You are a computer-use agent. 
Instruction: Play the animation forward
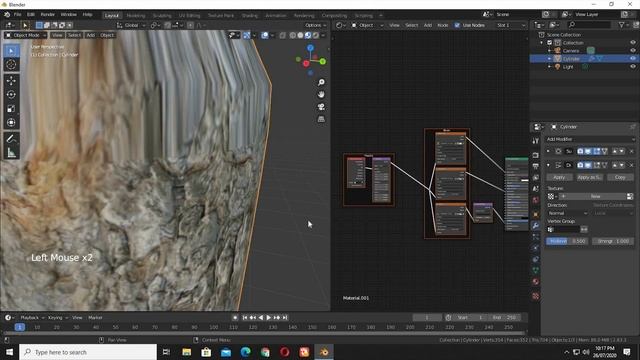269,318
